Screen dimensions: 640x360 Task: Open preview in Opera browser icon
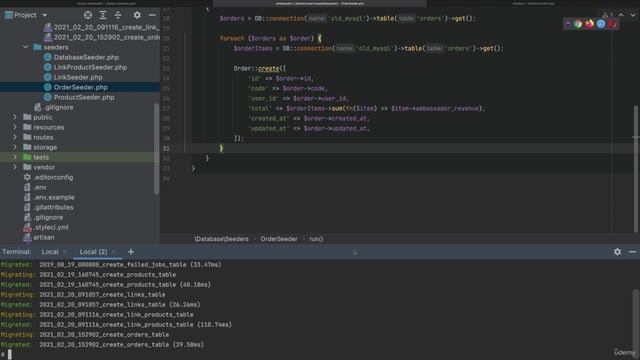tap(612, 24)
